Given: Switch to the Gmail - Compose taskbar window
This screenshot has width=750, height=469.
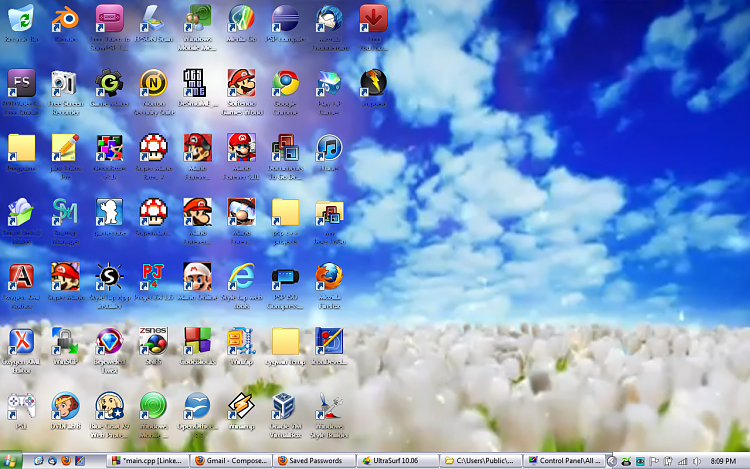Looking at the screenshot, I should click(232, 461).
